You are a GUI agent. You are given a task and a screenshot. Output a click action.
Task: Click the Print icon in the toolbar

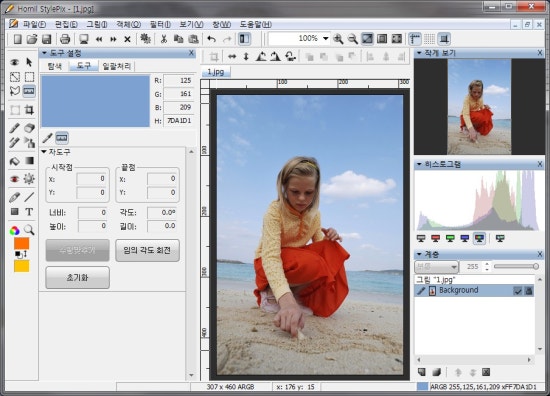click(x=65, y=39)
